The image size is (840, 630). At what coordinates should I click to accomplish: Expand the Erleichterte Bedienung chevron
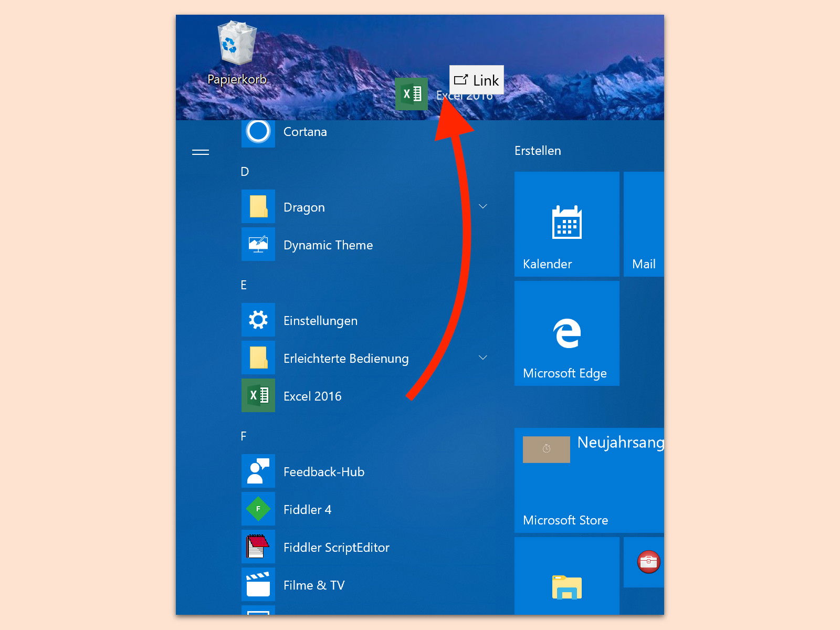tap(483, 358)
